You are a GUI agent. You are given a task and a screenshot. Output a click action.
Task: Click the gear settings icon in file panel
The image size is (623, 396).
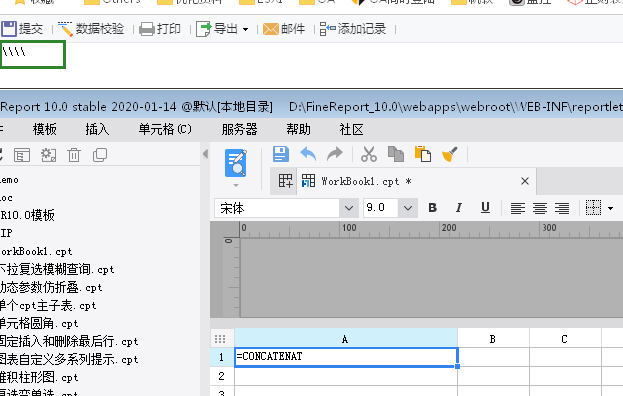click(48, 155)
